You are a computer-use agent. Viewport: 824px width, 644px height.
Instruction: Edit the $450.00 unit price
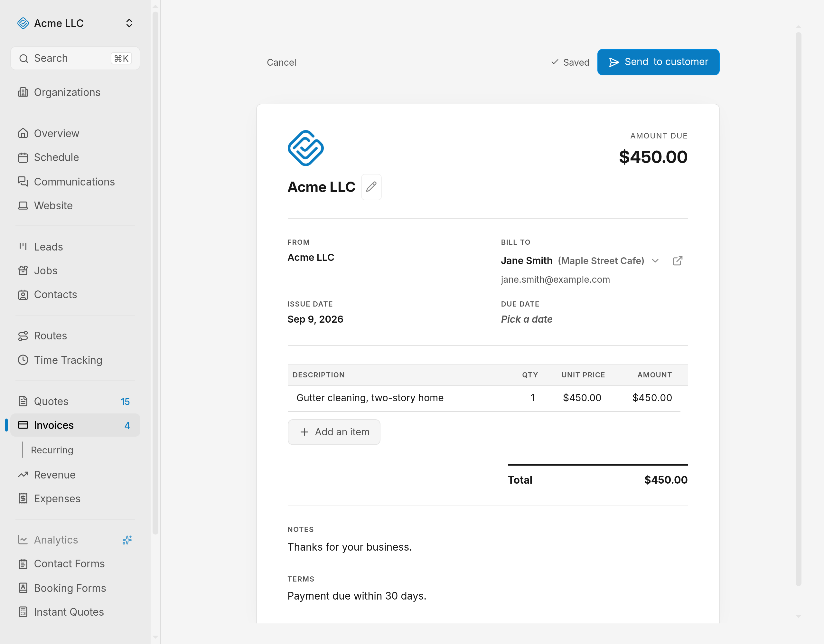tap(582, 397)
